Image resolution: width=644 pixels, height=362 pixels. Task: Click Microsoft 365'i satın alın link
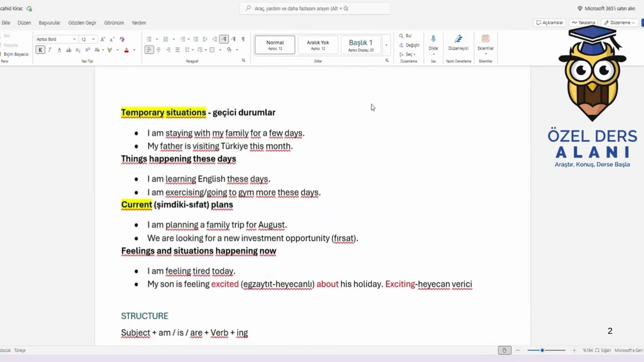click(606, 9)
